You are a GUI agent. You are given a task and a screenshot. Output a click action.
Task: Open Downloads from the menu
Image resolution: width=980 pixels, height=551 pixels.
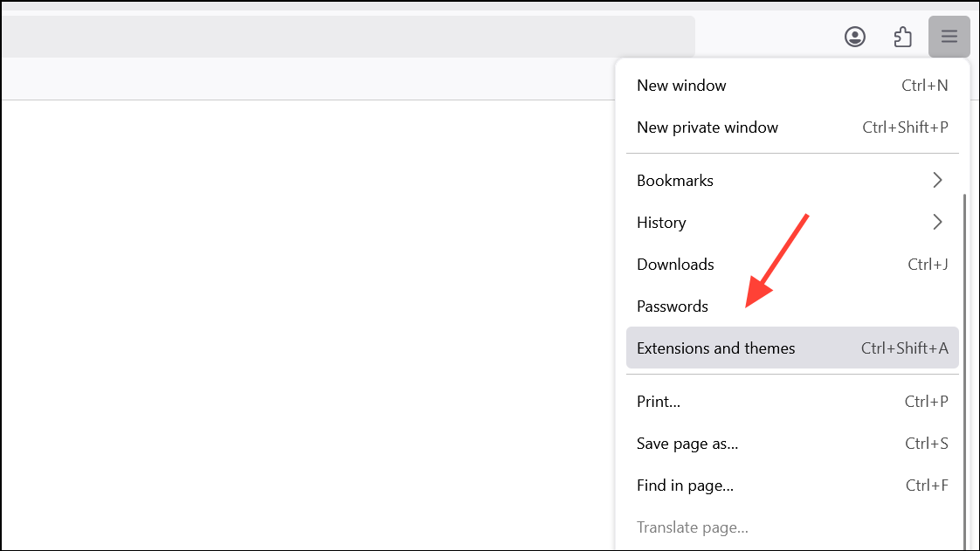(x=675, y=265)
